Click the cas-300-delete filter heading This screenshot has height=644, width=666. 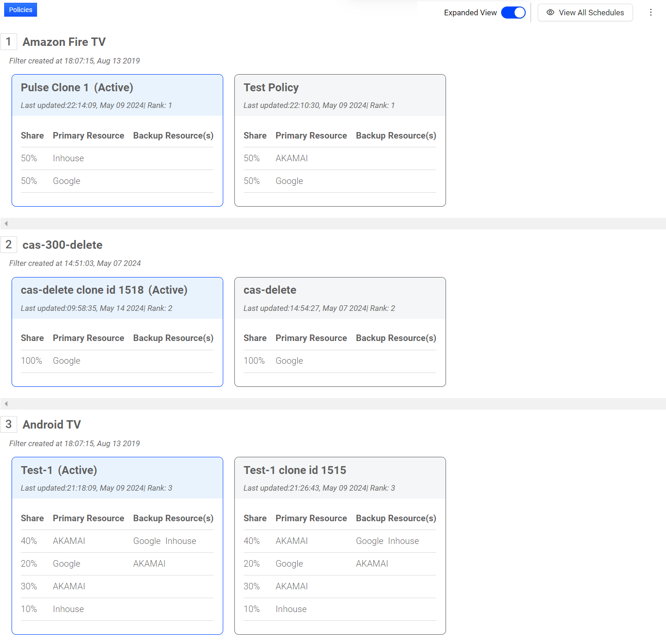tap(63, 245)
